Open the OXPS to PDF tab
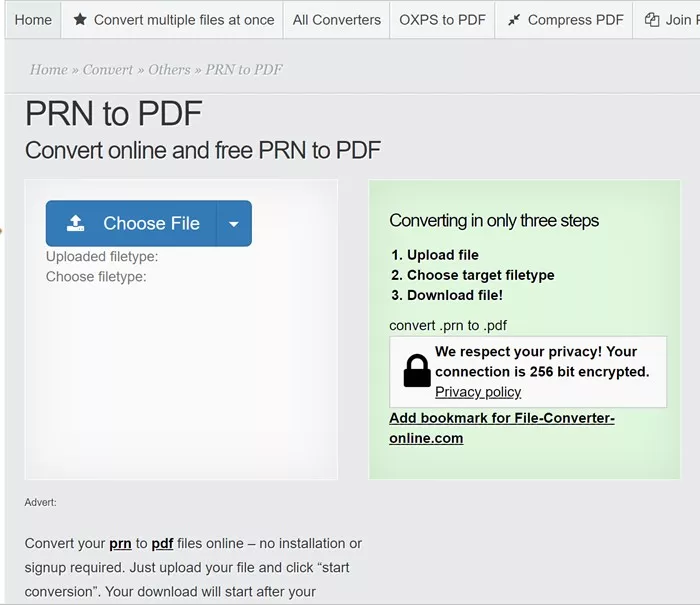 (x=442, y=20)
